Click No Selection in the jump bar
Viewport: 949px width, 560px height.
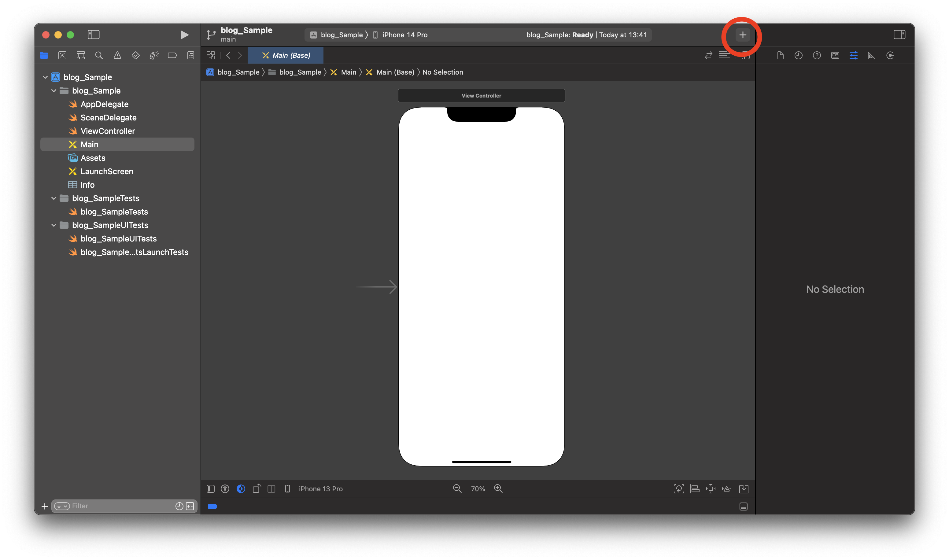point(443,72)
